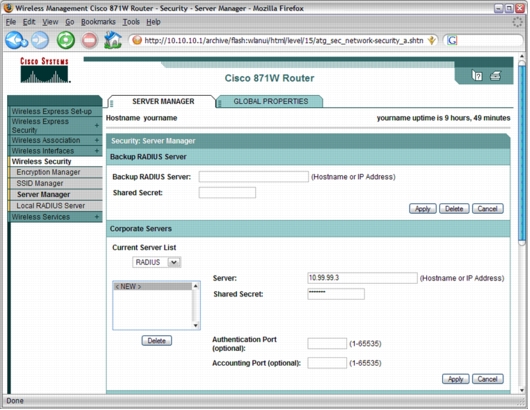Go to the Home page icon
530x410 pixels.
pos(113,40)
